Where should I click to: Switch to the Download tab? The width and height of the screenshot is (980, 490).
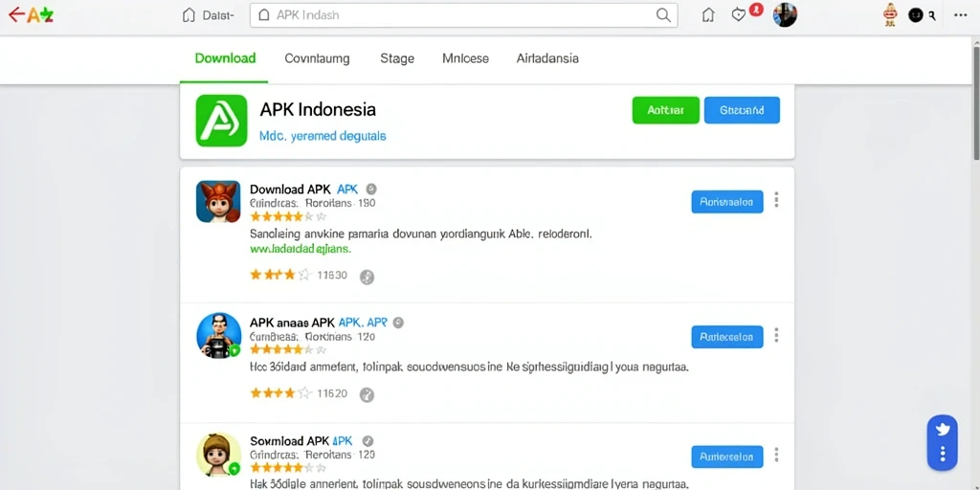tap(225, 58)
